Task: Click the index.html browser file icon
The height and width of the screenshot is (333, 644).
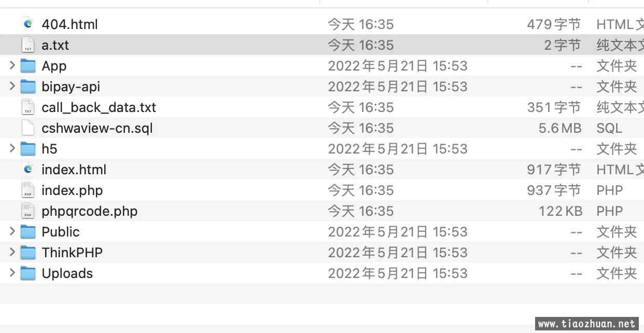Action: click(x=28, y=170)
